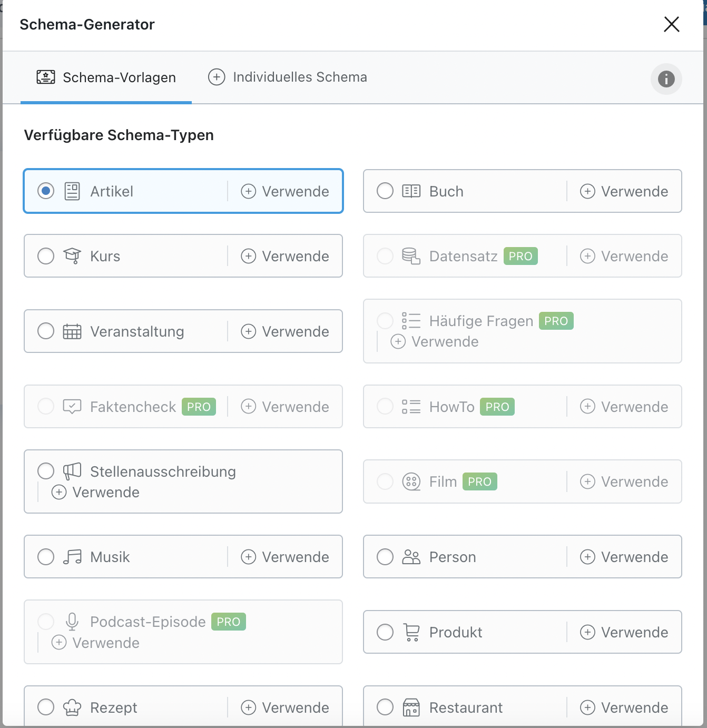Click the Veranstaltung calendar icon
The height and width of the screenshot is (728, 707).
72,331
